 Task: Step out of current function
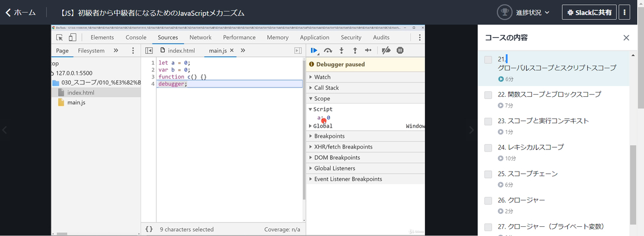355,51
